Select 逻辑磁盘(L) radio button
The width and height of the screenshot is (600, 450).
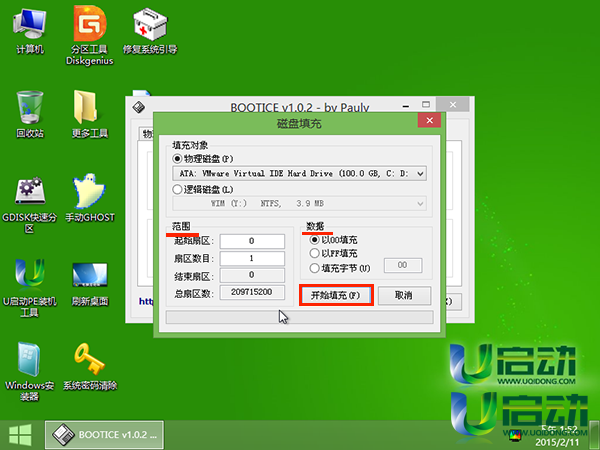[x=177, y=189]
